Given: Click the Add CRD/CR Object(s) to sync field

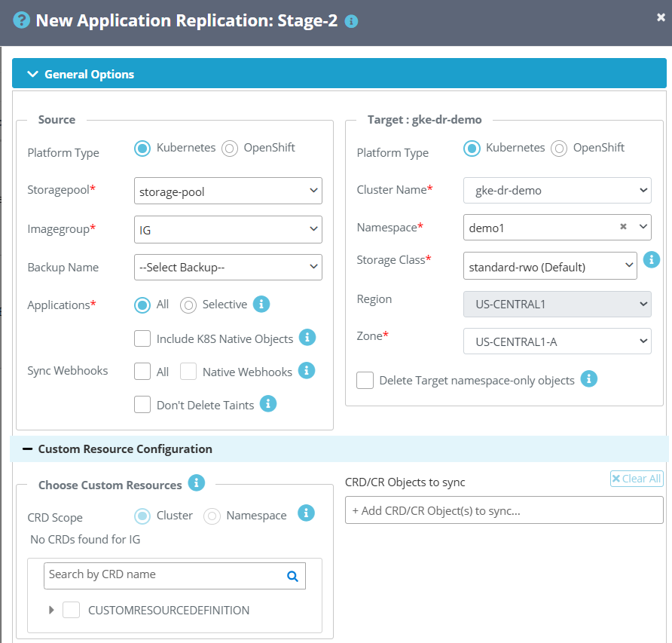Looking at the screenshot, I should click(x=504, y=510).
